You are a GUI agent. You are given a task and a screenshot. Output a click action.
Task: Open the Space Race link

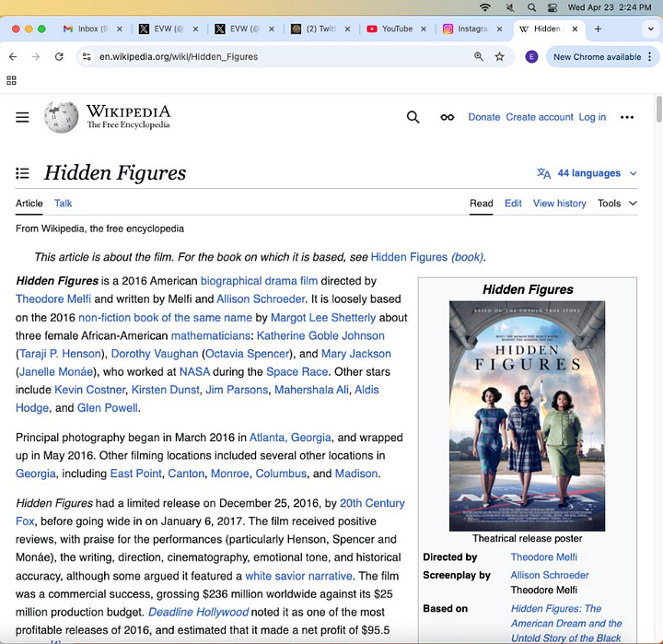[297, 372]
